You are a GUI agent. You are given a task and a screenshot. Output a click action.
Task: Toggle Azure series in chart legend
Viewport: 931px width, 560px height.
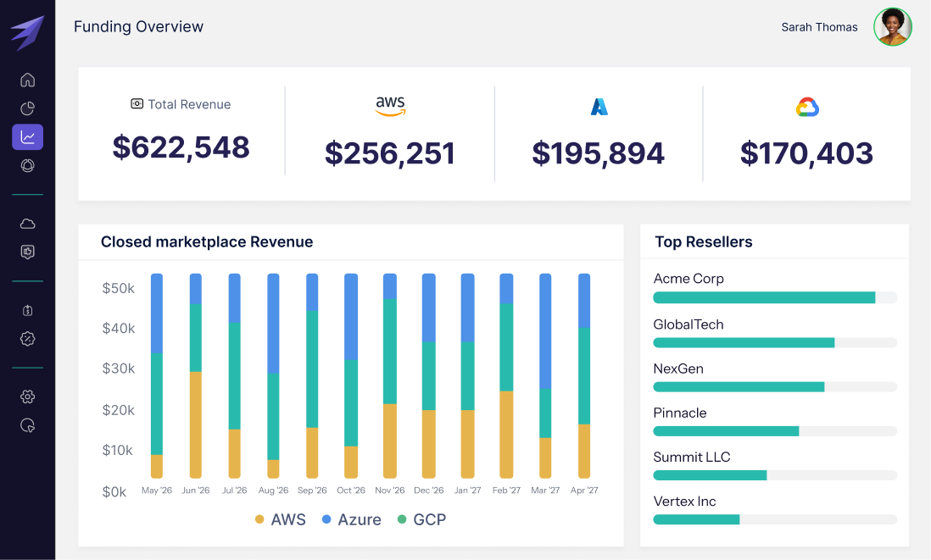click(352, 519)
